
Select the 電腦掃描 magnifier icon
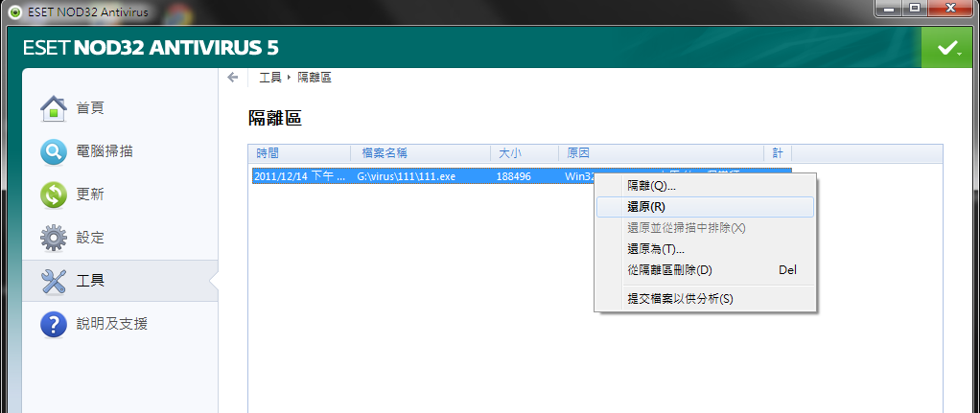coord(54,151)
